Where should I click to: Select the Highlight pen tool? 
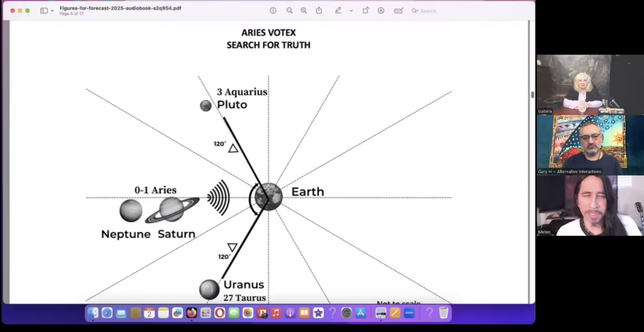coord(338,11)
